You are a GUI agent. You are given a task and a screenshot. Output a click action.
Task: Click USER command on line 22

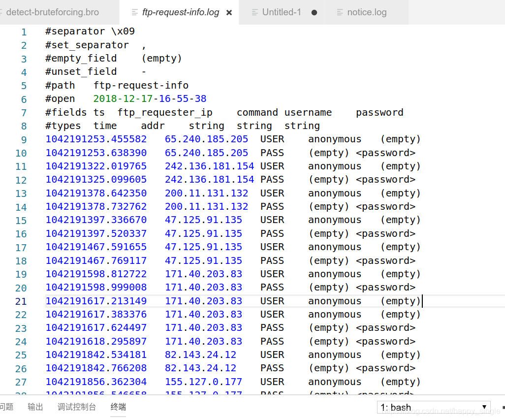pyautogui.click(x=272, y=314)
